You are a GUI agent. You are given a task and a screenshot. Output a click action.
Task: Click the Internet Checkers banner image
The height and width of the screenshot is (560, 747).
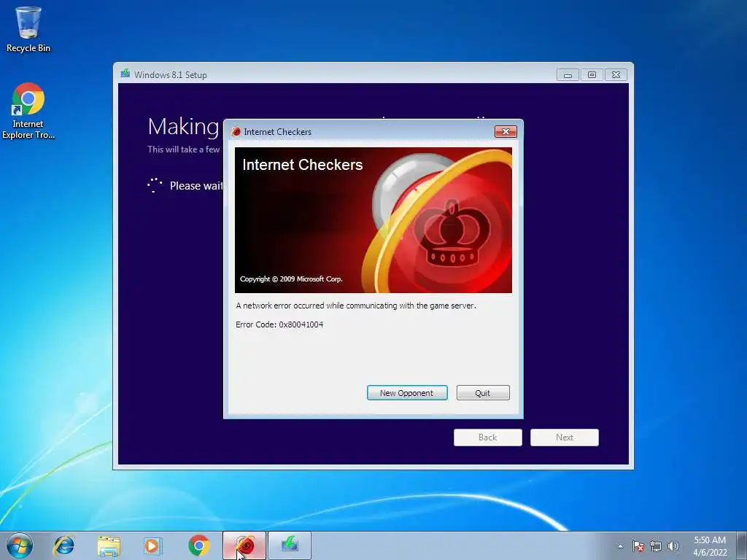point(373,220)
